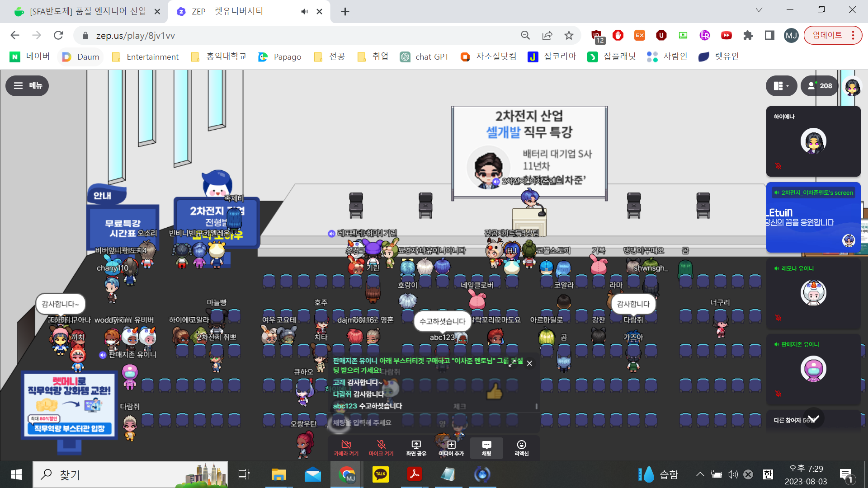Open Chrome tab search chevron
The width and height of the screenshot is (868, 488).
point(759,10)
